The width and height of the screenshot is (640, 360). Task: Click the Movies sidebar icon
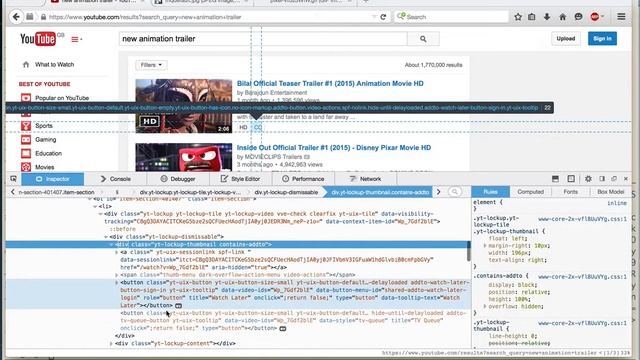coord(26,167)
